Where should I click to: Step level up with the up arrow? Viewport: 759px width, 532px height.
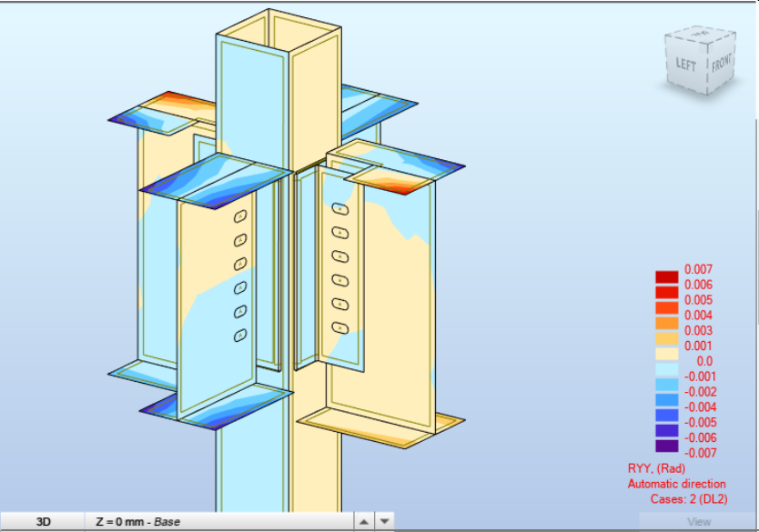point(364,522)
